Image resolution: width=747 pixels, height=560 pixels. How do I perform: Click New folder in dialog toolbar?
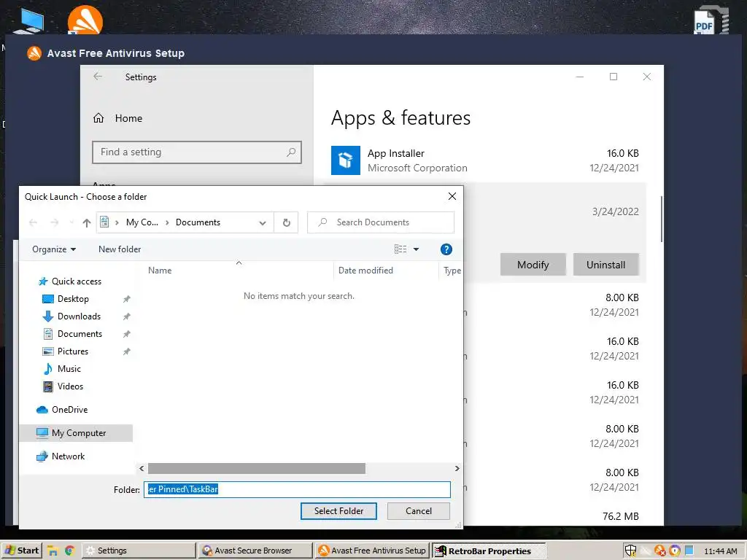(x=120, y=249)
